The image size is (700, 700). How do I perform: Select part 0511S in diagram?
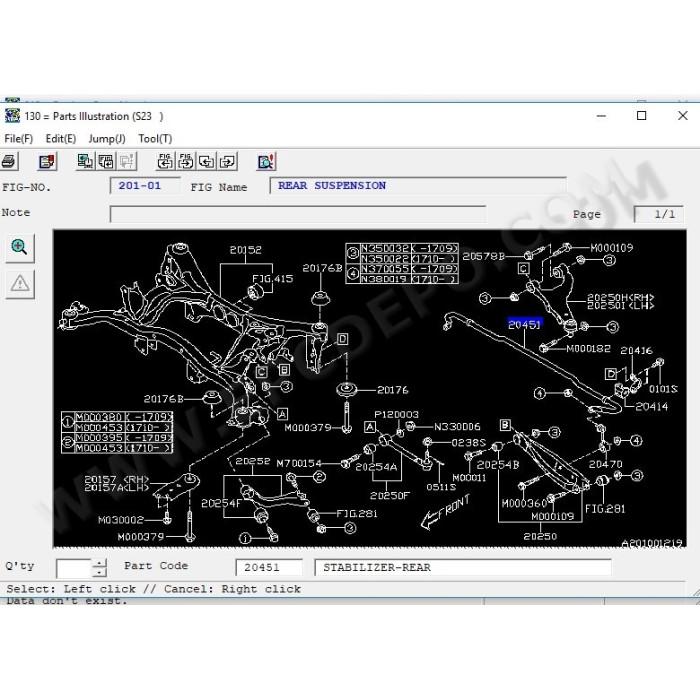coord(441,487)
